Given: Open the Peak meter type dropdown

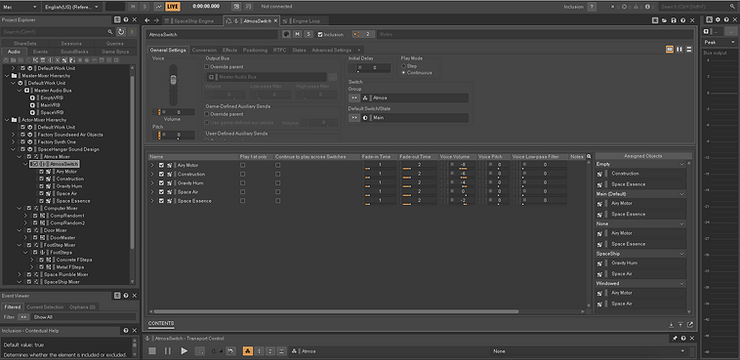Looking at the screenshot, I should click(x=719, y=42).
